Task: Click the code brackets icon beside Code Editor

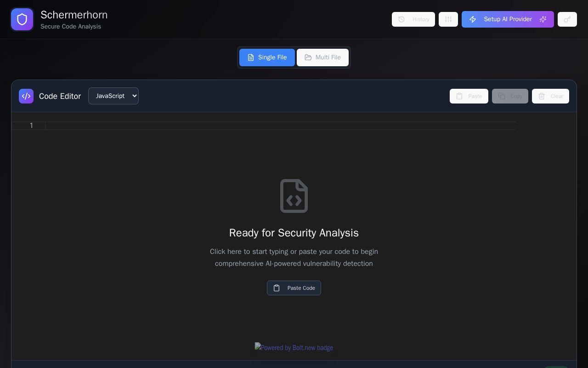Action: tap(26, 96)
